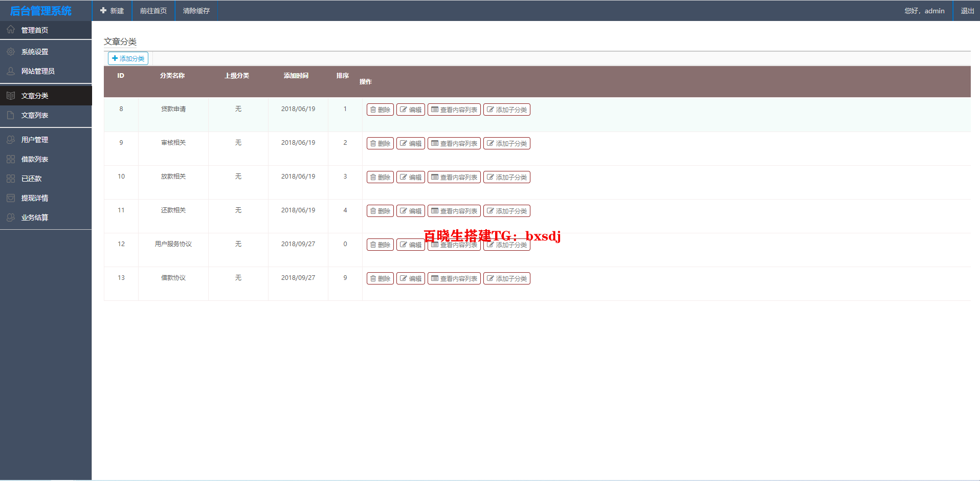Image resolution: width=980 pixels, height=481 pixels.
Task: Click the plus icon beside 新建
Action: point(103,10)
